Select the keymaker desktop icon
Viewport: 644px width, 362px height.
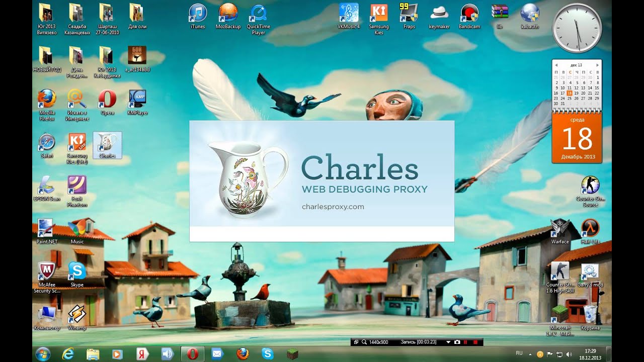tap(439, 16)
